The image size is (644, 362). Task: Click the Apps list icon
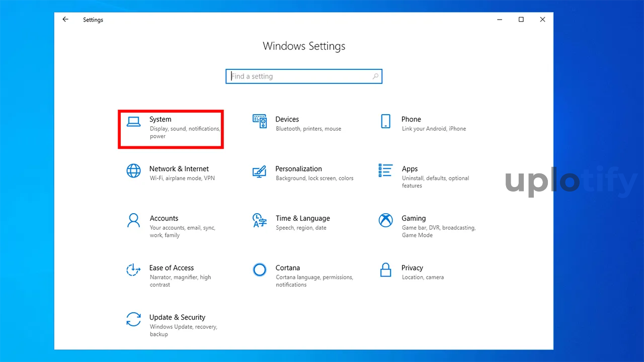(385, 170)
